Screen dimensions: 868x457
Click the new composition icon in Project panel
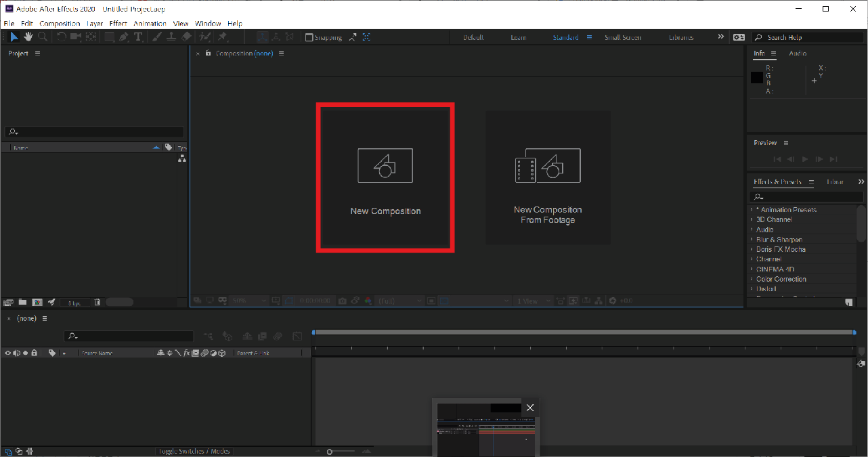click(37, 303)
